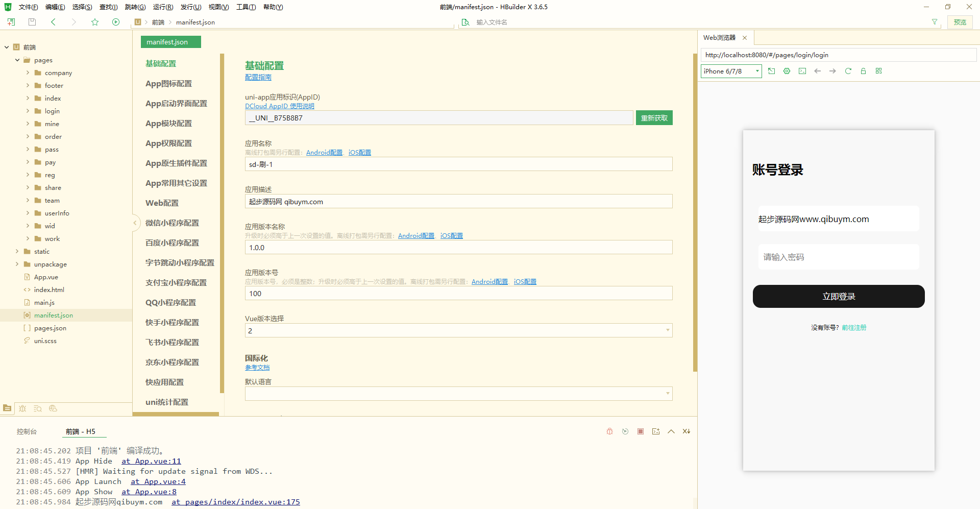Click the red debug bug icon in console

point(609,431)
